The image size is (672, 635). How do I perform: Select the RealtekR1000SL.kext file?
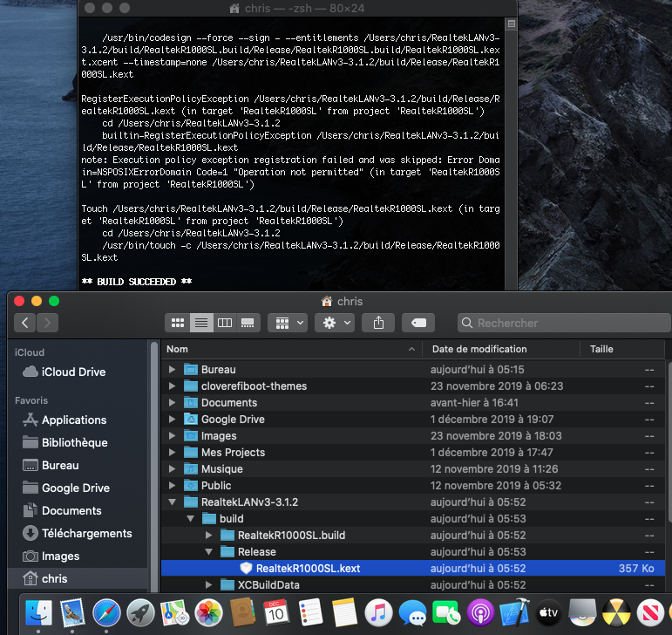pos(413,569)
